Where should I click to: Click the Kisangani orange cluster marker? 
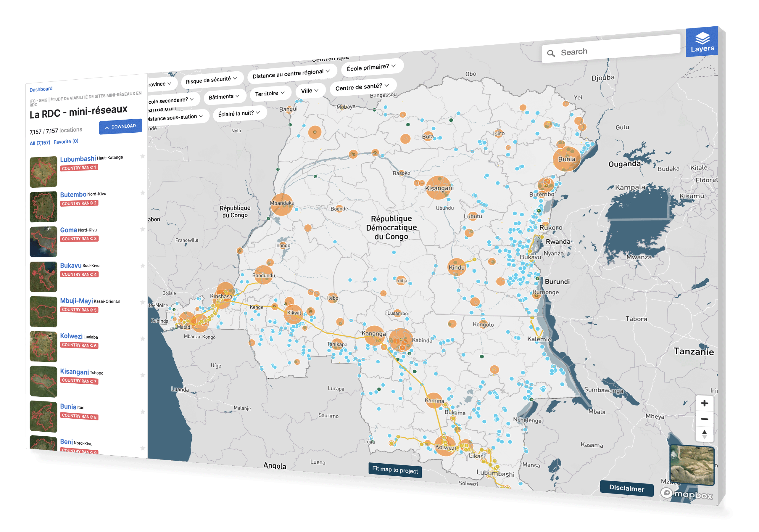(439, 187)
